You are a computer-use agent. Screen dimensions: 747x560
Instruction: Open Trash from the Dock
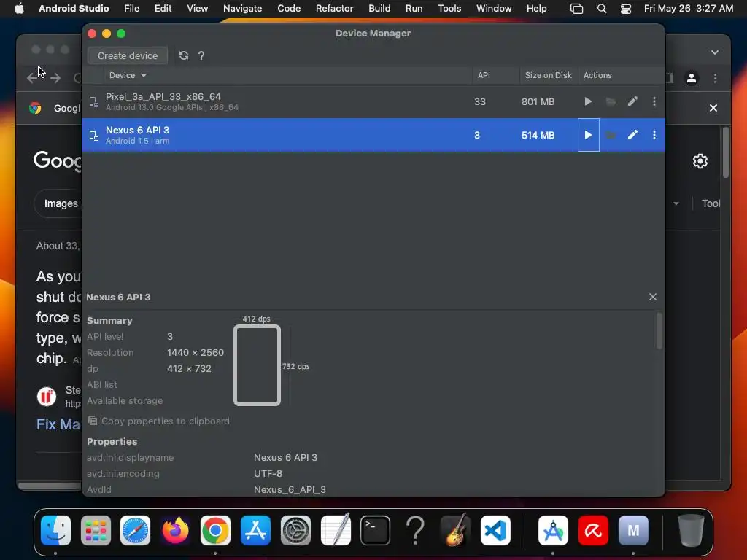691,530
